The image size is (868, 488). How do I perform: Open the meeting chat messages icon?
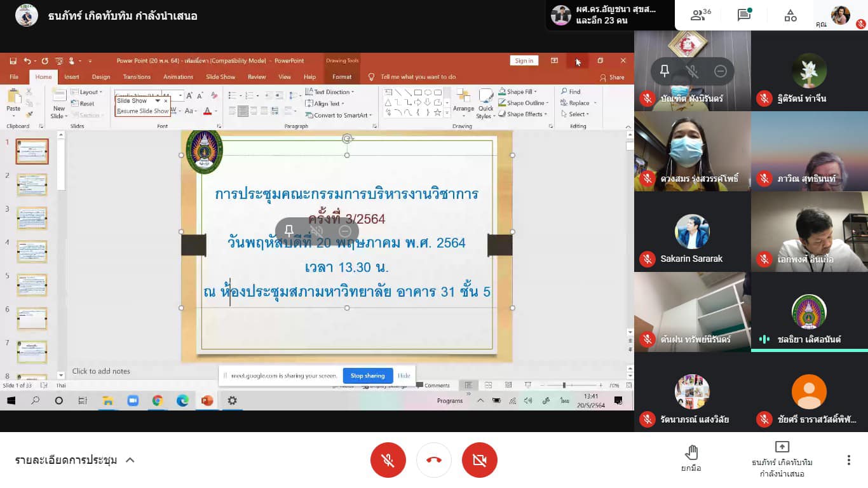point(744,15)
